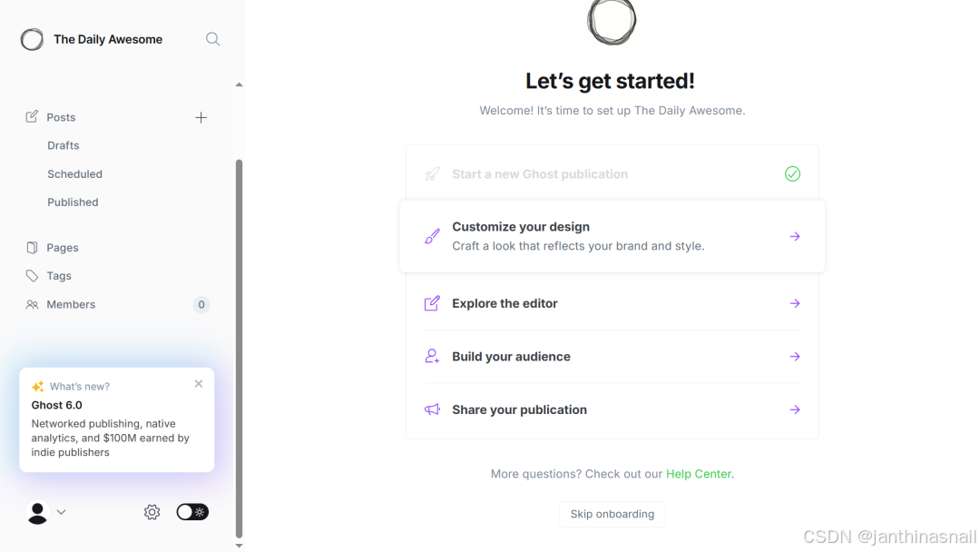Add a new post with plus icon

click(x=201, y=117)
